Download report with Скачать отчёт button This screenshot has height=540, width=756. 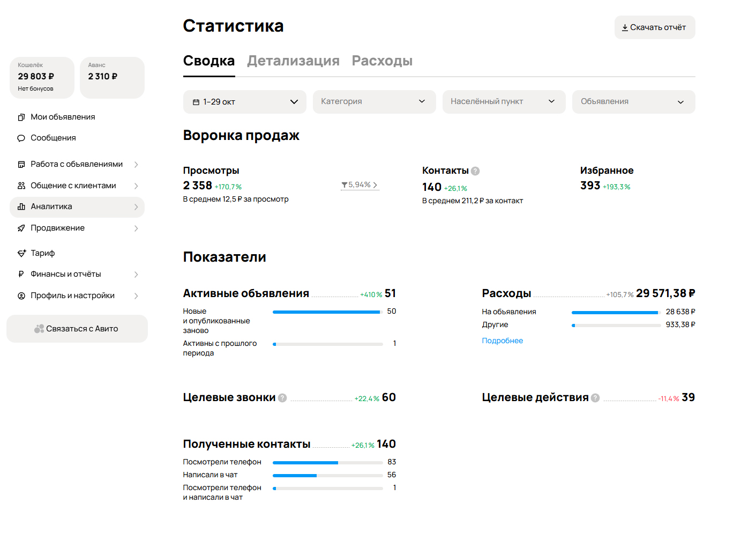tap(655, 27)
